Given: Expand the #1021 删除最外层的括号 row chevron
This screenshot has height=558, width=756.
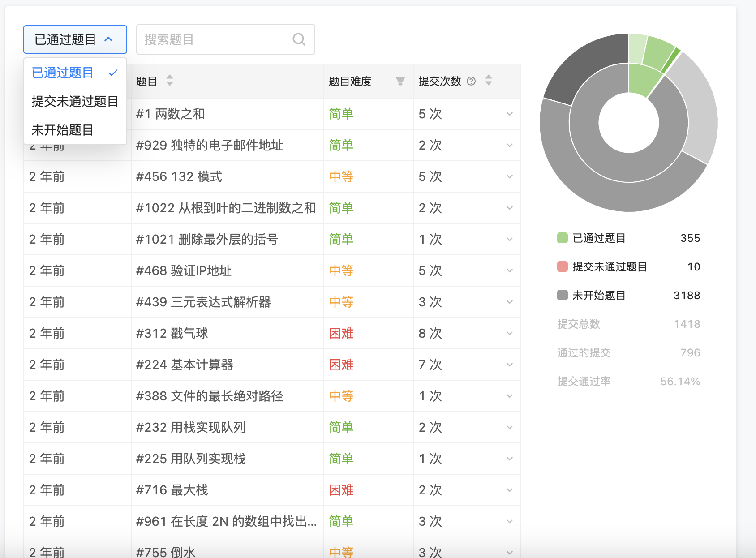Looking at the screenshot, I should tap(510, 239).
